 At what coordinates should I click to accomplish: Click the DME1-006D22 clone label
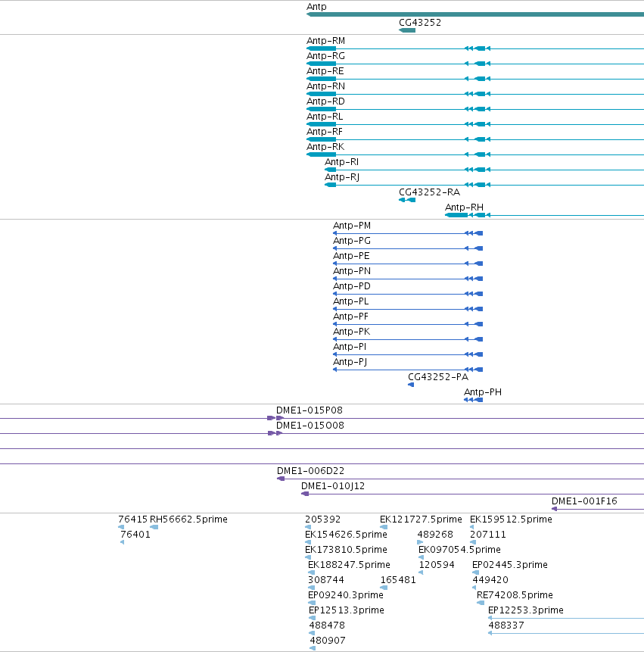tap(311, 471)
